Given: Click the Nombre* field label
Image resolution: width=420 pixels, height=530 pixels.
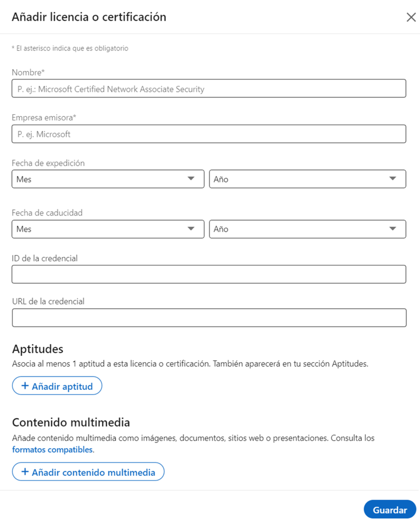Looking at the screenshot, I should [x=28, y=72].
